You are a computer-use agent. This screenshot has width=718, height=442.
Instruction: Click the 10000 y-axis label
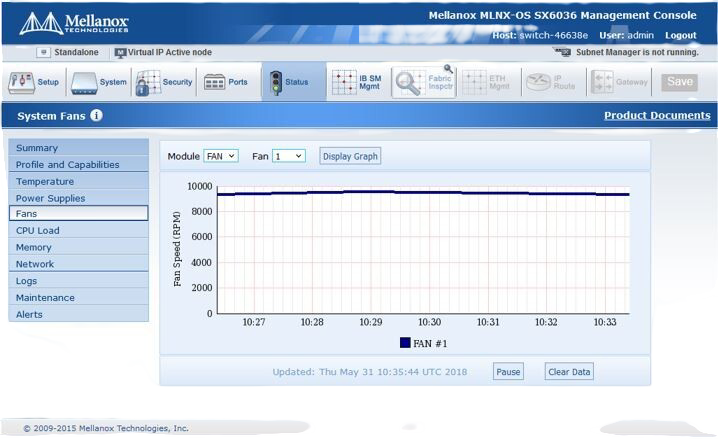coord(200,186)
